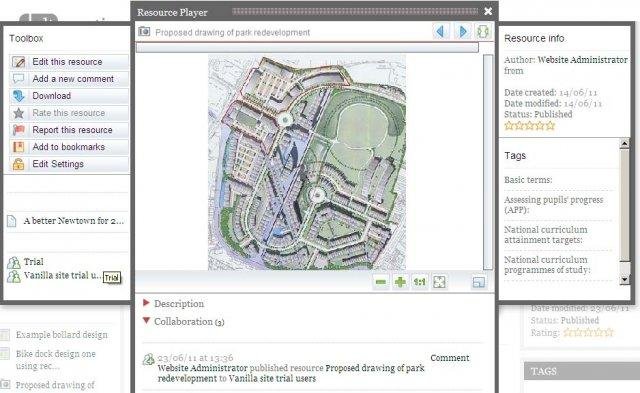This screenshot has width=640, height=393.
Task: Click the horizontal progress bar above the image
Action: 307,48
